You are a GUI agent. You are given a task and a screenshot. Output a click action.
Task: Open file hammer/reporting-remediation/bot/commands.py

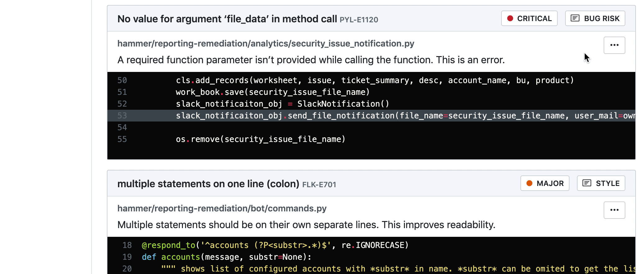222,208
